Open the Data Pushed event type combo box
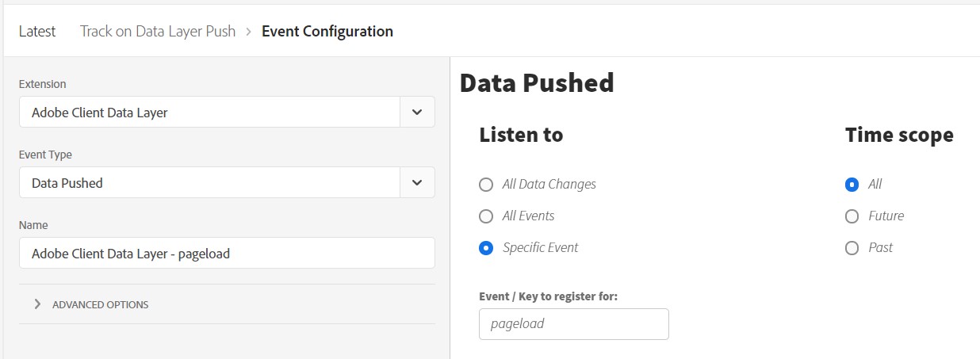The image size is (980, 359). (209, 183)
